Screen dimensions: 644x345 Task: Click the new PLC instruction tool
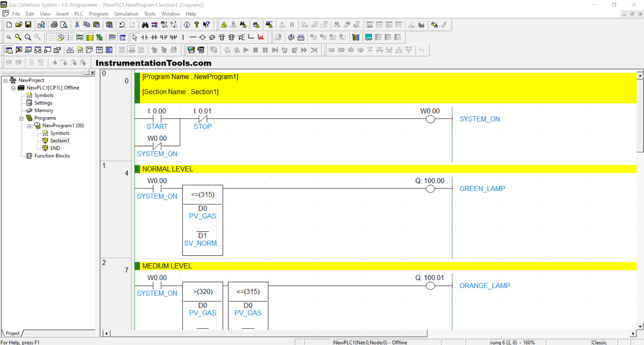point(222,37)
